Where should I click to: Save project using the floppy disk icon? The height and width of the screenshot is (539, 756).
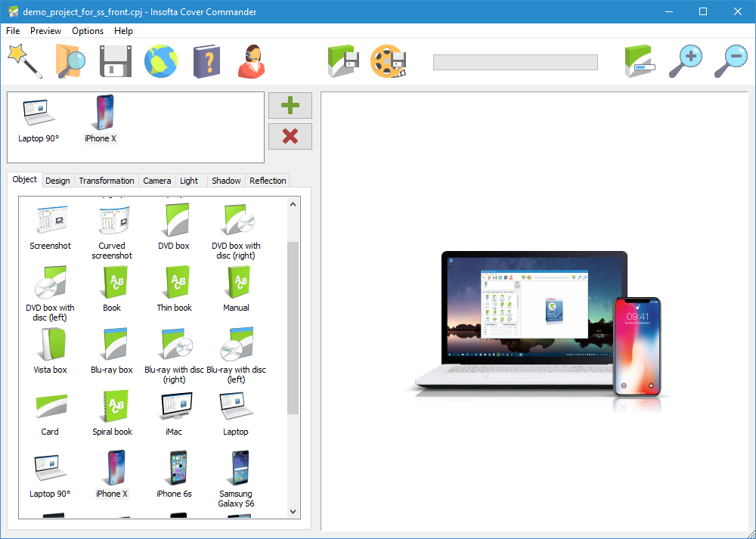[x=115, y=61]
